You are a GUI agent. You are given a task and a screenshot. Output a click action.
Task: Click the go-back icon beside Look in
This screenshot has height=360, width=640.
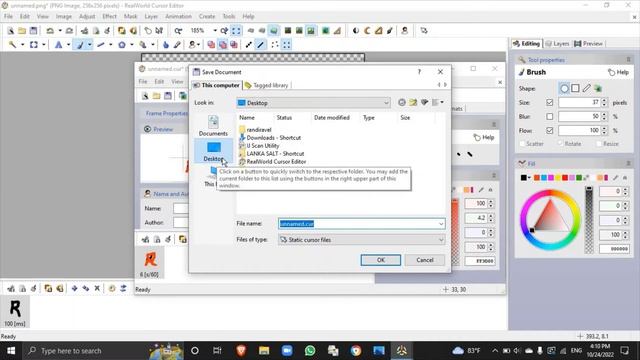402,102
